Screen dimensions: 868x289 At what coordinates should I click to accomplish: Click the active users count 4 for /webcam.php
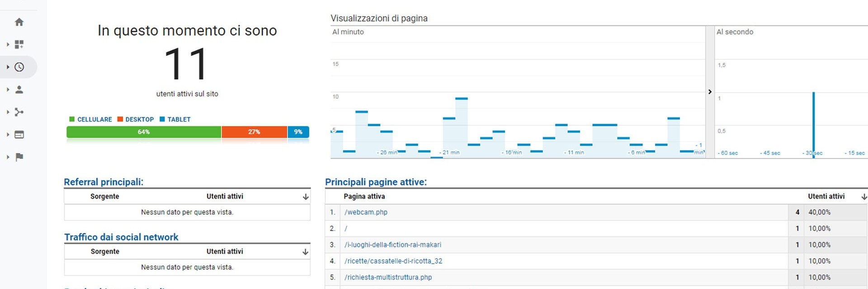(x=797, y=212)
